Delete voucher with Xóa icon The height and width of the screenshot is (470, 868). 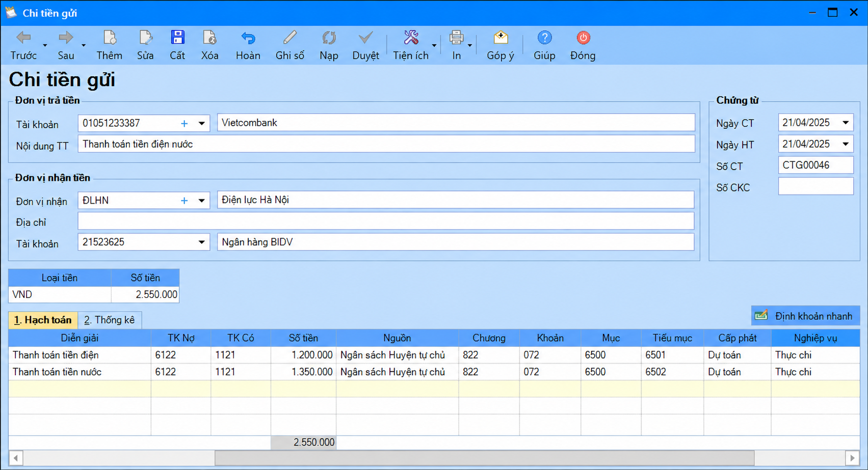pyautogui.click(x=209, y=38)
